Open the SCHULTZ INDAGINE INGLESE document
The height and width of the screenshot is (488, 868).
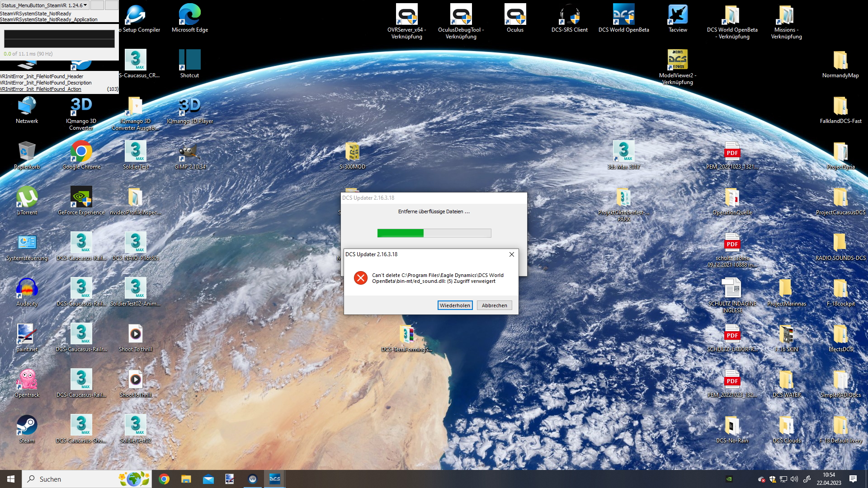732,296
